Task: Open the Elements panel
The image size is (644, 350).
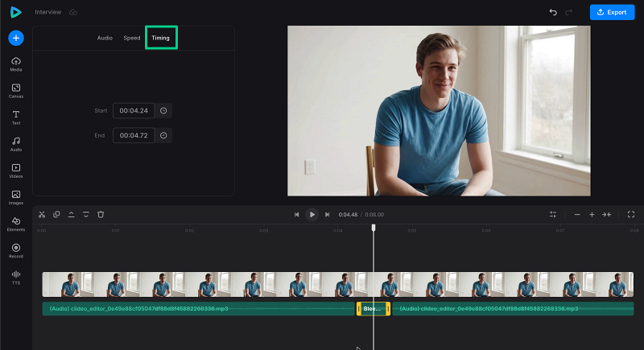Action: tap(16, 224)
